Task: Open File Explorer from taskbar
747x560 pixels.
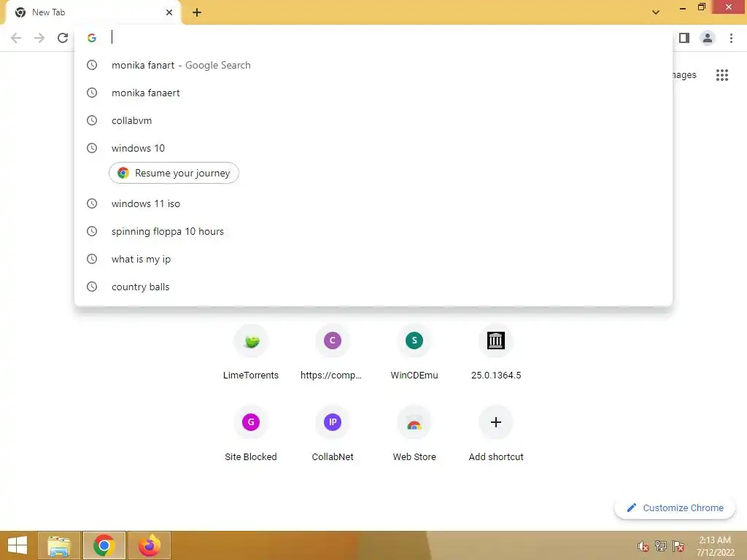Action: coord(58,545)
